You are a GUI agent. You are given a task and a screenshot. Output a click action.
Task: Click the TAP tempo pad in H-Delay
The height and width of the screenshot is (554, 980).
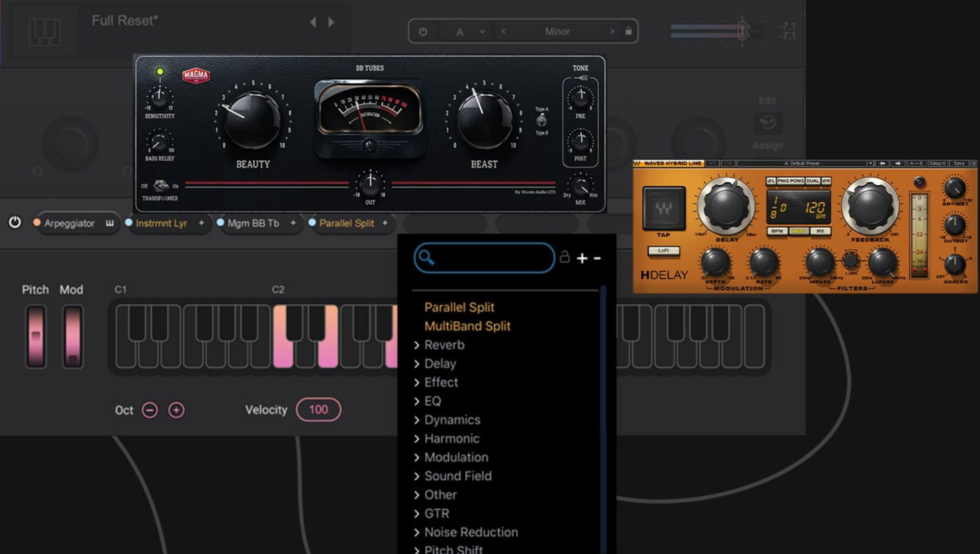point(664,208)
